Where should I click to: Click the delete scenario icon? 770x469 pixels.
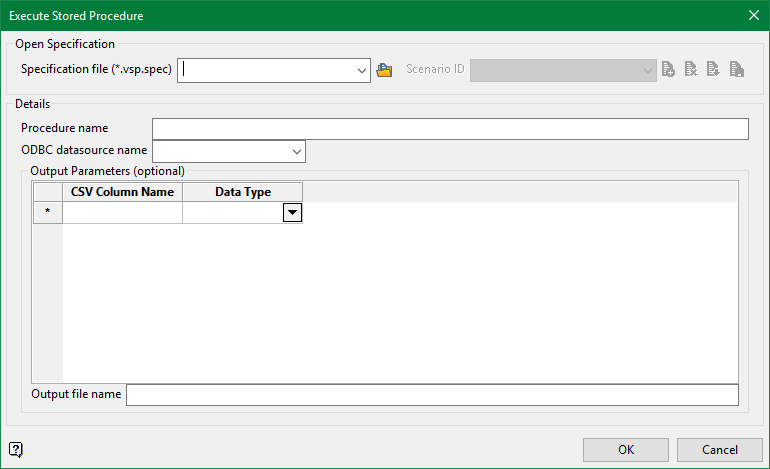[x=691, y=69]
